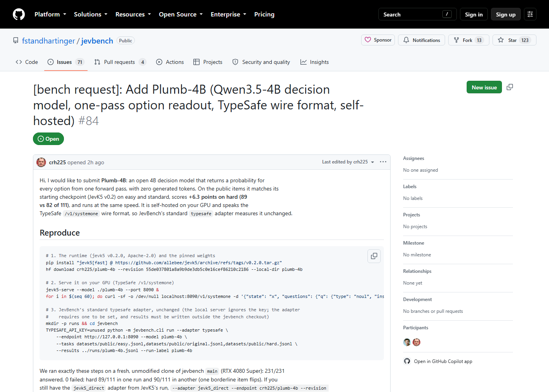Create a New issue

point(484,87)
